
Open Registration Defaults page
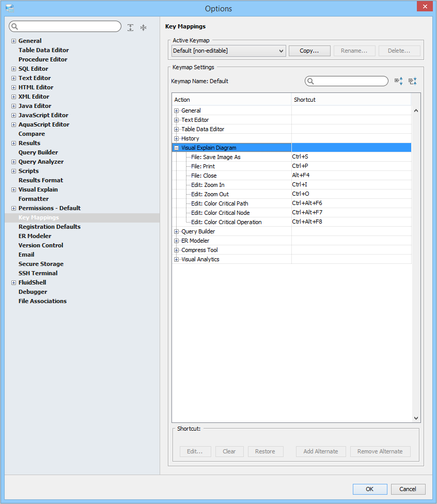pos(50,227)
